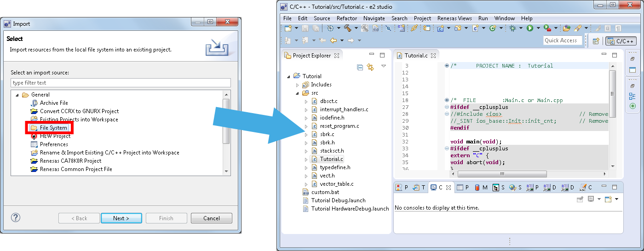Click Cancel button in Import dialog
Viewport: 644px width, 251px height.
click(212, 218)
